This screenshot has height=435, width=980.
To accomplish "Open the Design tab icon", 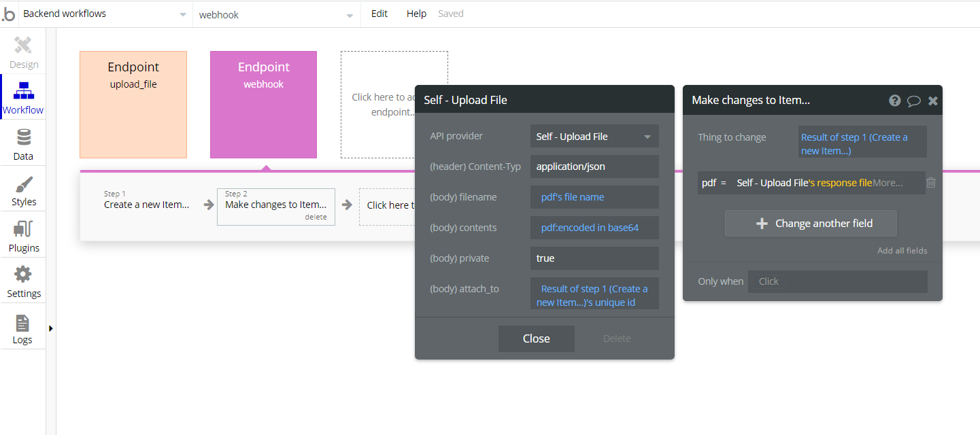I will pos(23,46).
